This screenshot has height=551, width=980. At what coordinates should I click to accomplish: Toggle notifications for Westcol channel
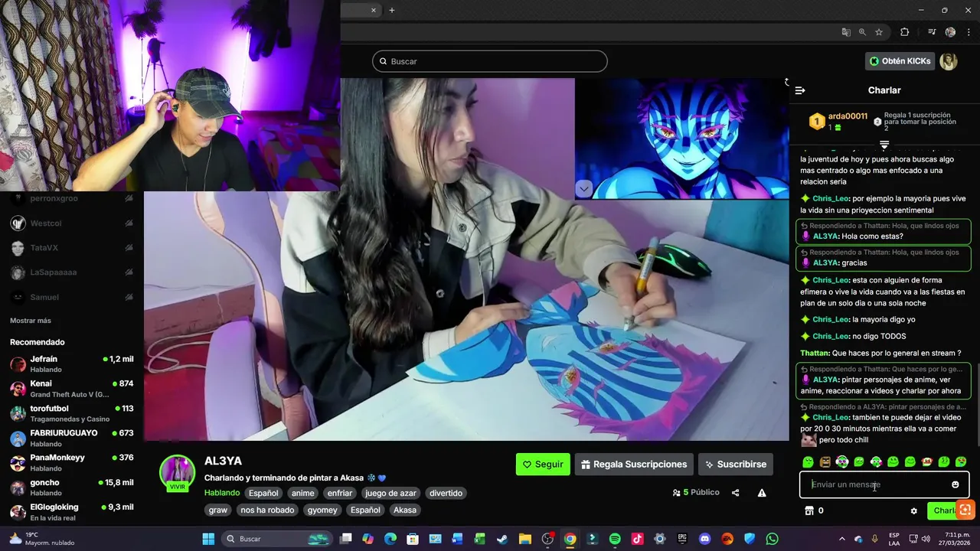[x=129, y=223]
